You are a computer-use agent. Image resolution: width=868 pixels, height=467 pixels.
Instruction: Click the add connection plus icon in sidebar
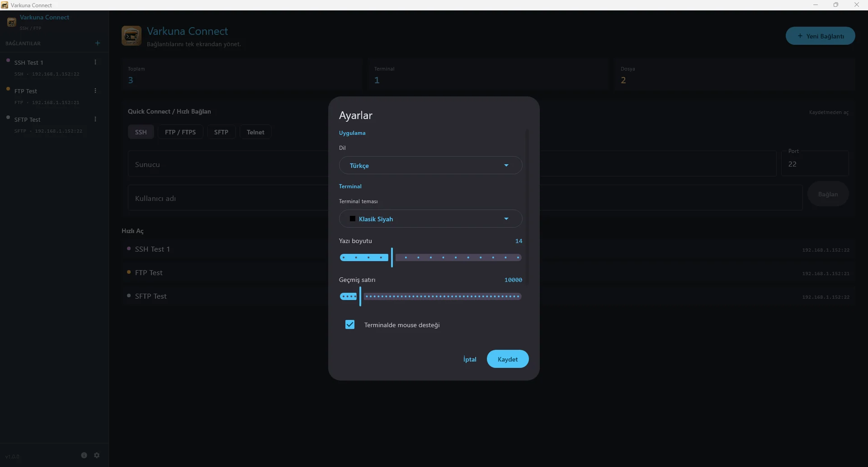98,43
